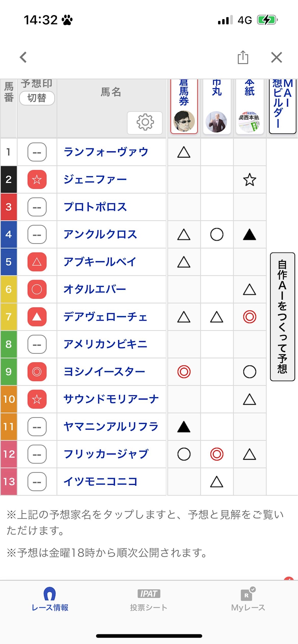Open horse link フリッカージャブ
Screen dimensions: 298x644
(106, 454)
